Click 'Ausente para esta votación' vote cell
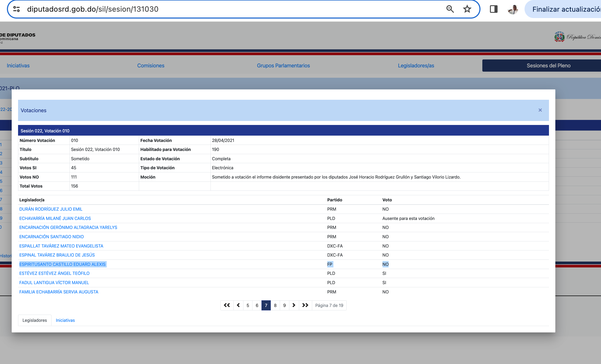Image resolution: width=601 pixels, height=364 pixels. pos(408,218)
